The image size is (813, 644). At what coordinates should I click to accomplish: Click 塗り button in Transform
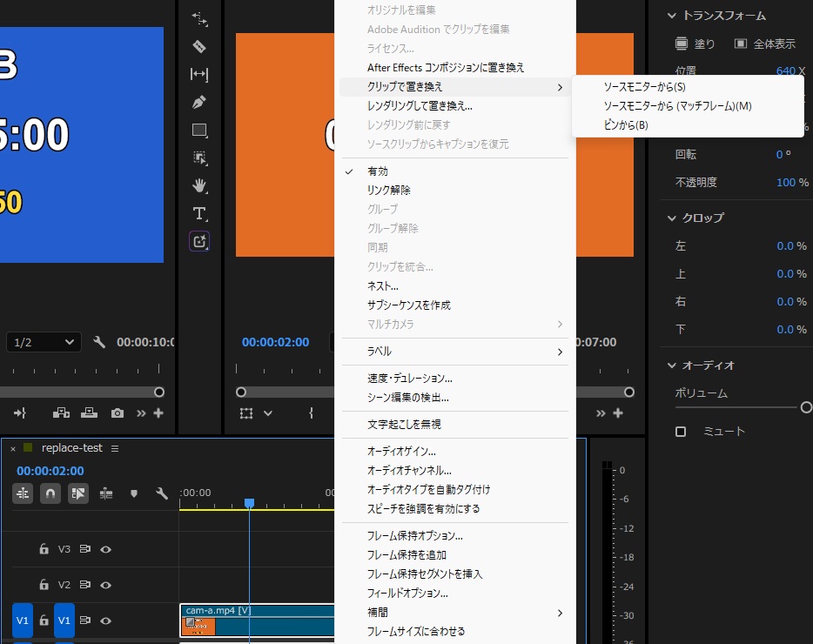pos(695,44)
